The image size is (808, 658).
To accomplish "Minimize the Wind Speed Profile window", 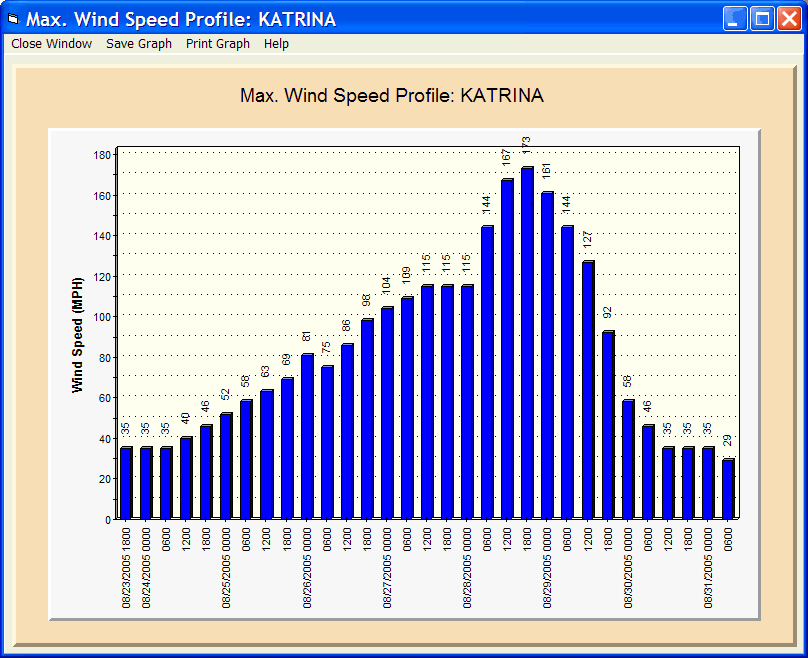I will 736,19.
